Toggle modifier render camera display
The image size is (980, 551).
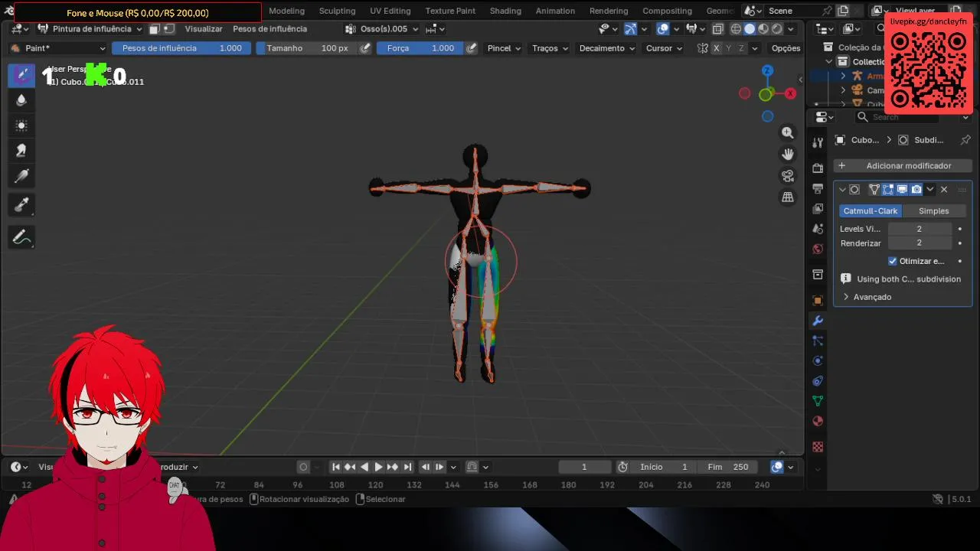pos(916,189)
